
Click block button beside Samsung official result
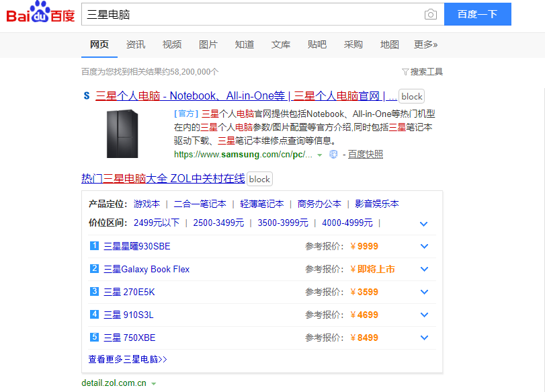point(411,96)
